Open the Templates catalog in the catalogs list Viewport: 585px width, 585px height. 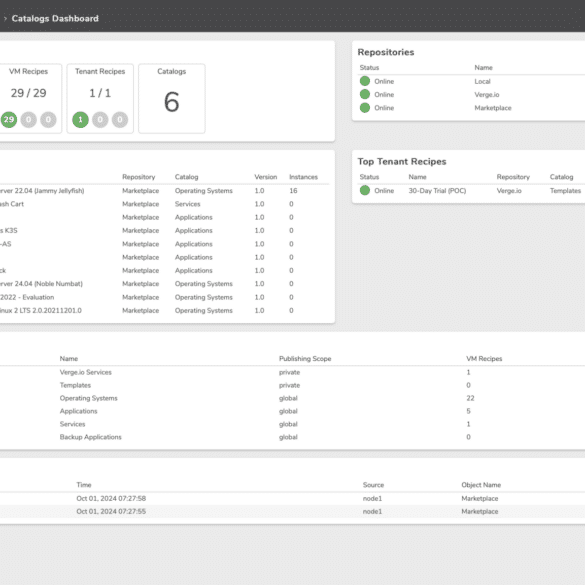pyautogui.click(x=75, y=385)
